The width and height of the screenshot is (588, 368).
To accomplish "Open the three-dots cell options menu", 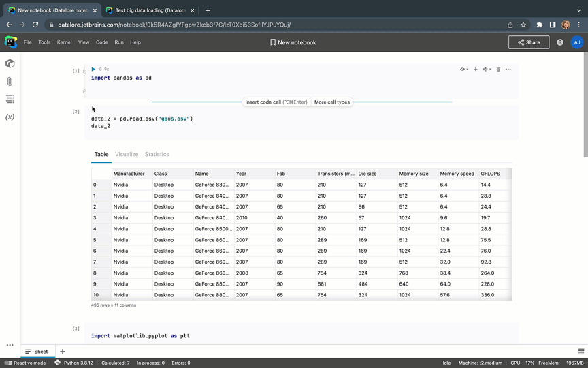I will tap(508, 70).
